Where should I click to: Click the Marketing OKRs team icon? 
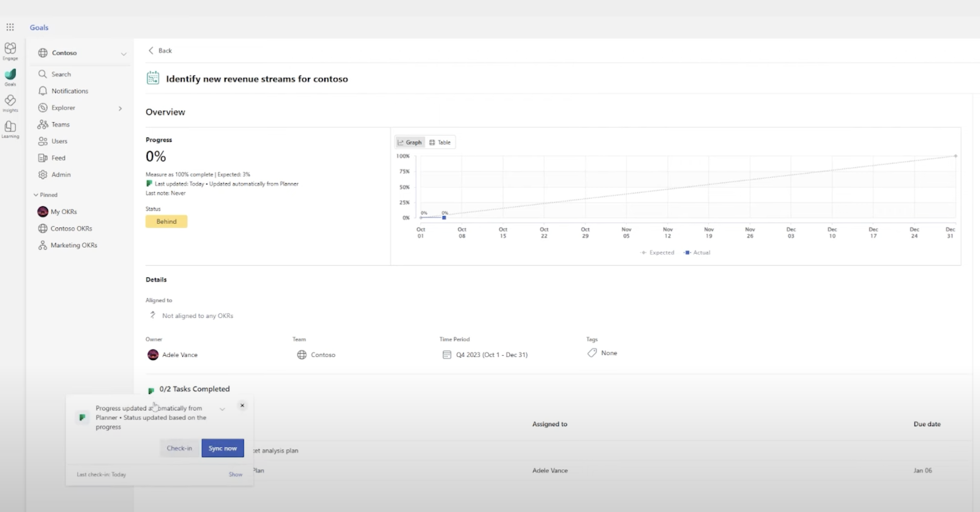coord(43,245)
